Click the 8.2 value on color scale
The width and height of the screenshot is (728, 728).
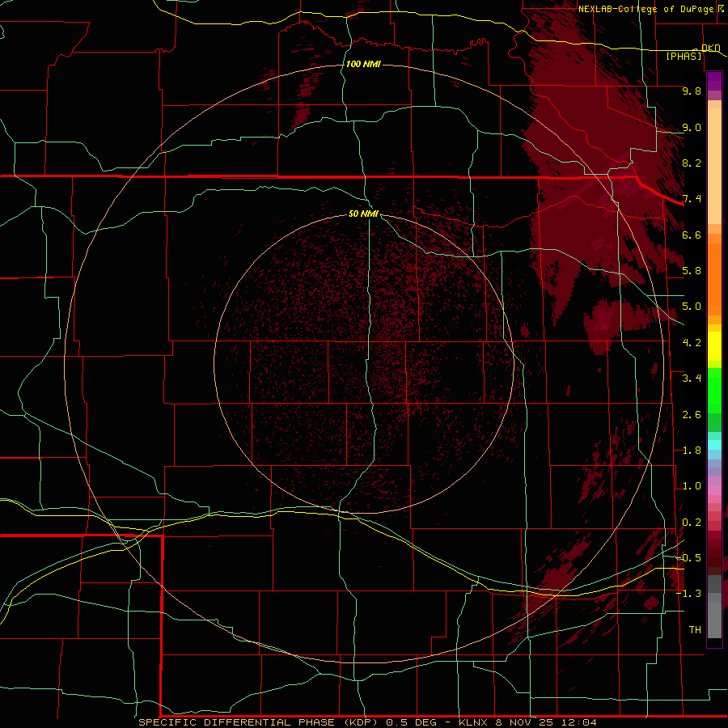point(692,163)
